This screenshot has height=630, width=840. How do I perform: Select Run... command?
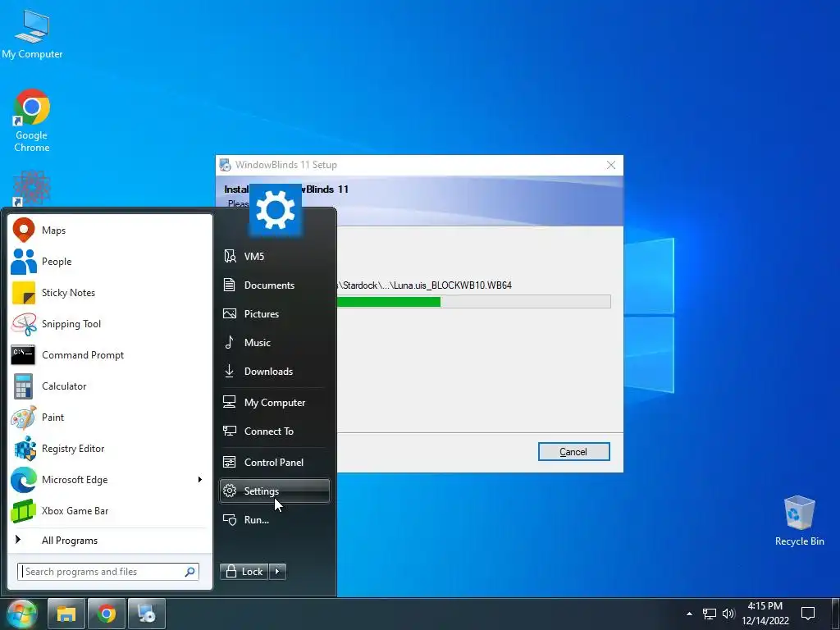click(274, 519)
